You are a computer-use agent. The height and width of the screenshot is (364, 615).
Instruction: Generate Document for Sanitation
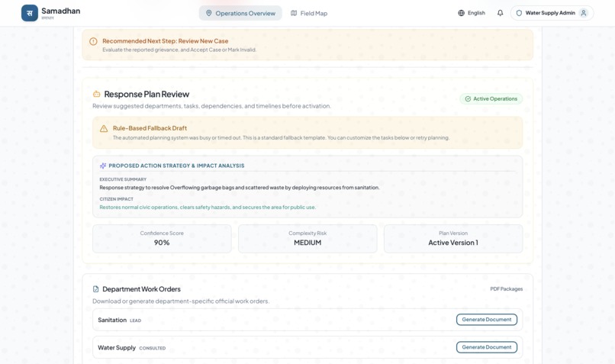coord(486,320)
